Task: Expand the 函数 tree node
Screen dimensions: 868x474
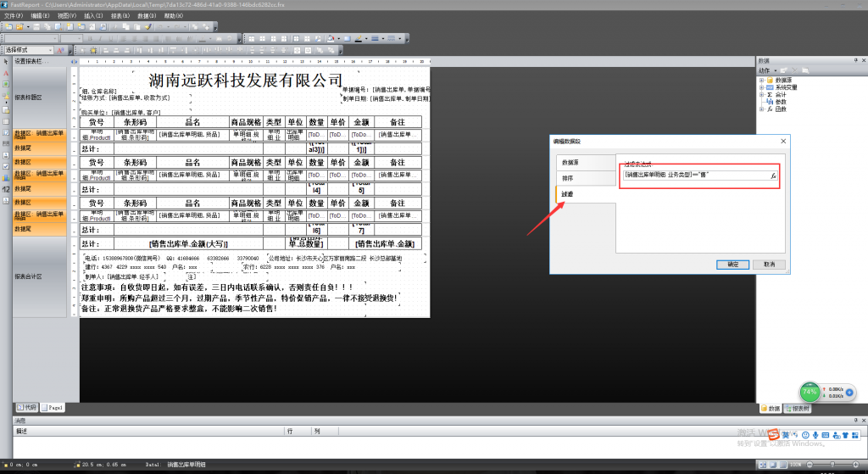Action: click(762, 109)
